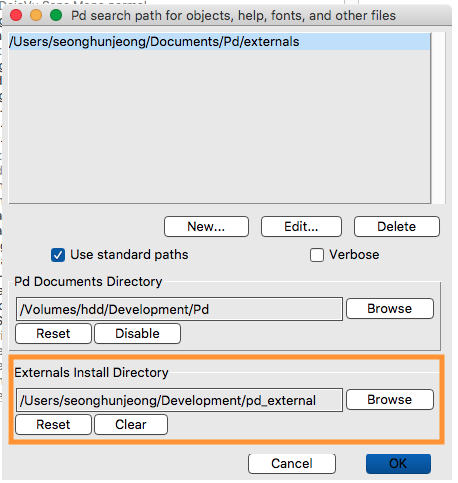The width and height of the screenshot is (458, 483).
Task: Cancel the search path dialog
Action: 292,464
